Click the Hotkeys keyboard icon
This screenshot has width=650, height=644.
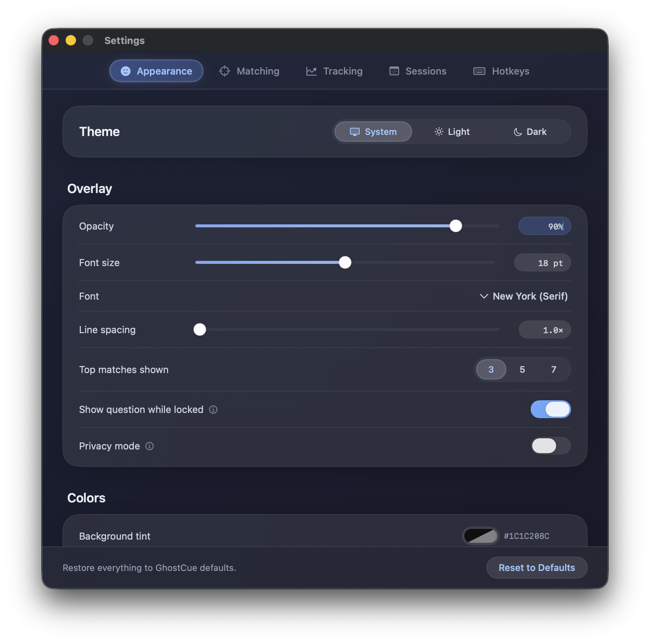[479, 71]
